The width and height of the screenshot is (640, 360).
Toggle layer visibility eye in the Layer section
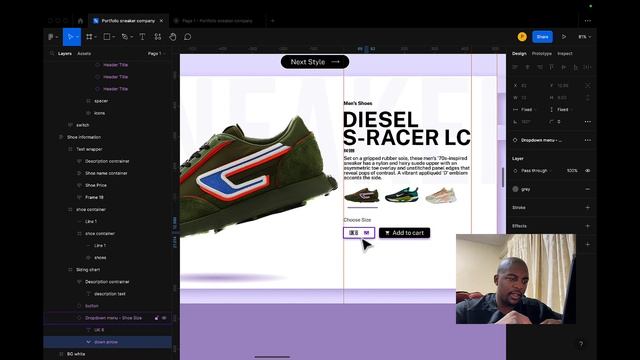(x=588, y=171)
